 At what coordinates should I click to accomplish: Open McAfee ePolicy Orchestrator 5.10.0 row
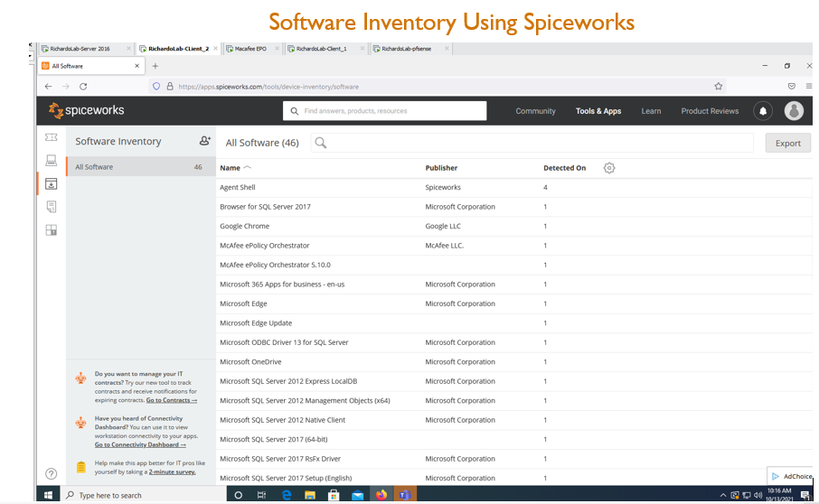(514, 265)
